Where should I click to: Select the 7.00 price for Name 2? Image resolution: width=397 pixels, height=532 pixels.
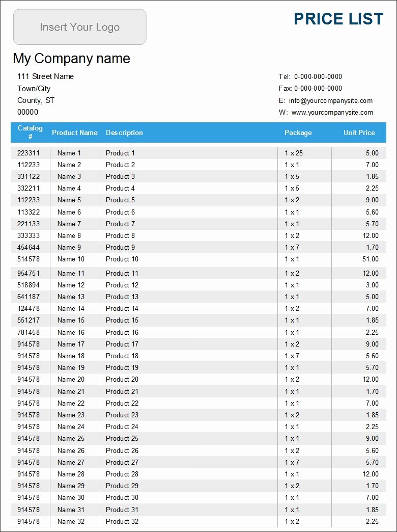(x=372, y=165)
